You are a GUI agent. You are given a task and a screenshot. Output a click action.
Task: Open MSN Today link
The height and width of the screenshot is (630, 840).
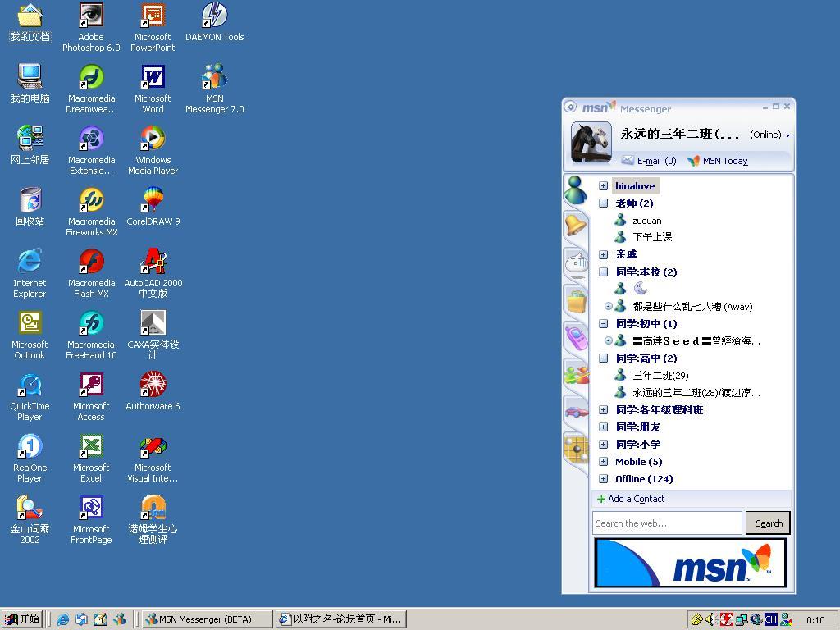click(x=718, y=161)
